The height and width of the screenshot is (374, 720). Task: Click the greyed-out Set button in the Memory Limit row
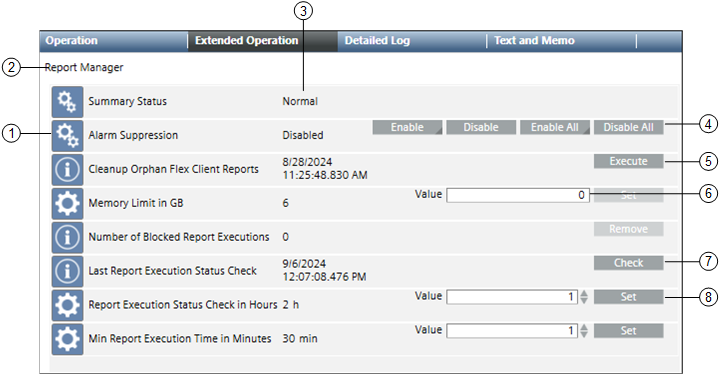pos(629,195)
